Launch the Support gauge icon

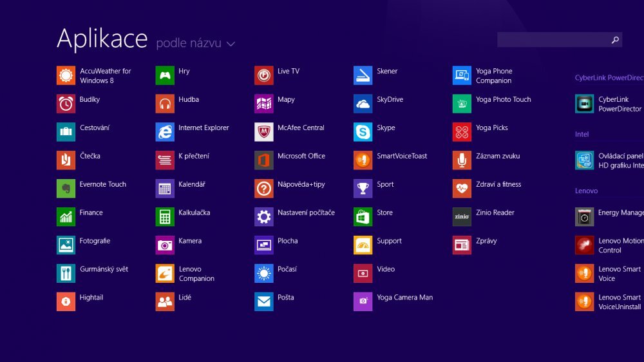[x=363, y=245]
